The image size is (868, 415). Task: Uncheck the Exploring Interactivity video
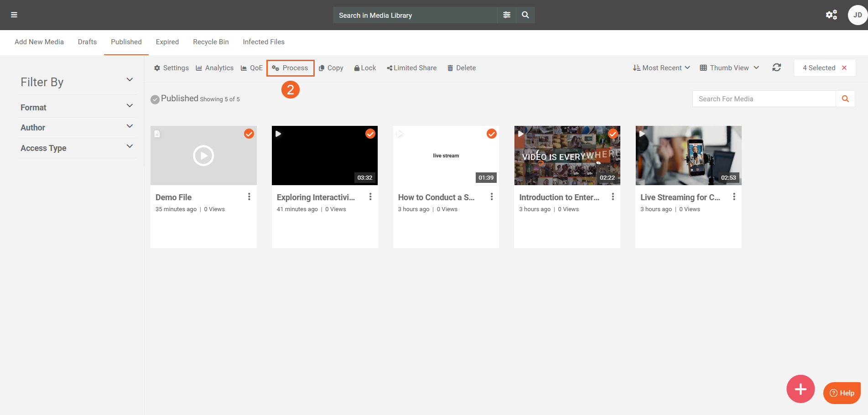[370, 134]
